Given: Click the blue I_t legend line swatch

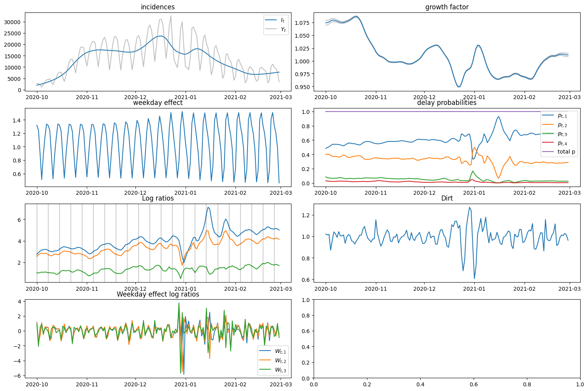Looking at the screenshot, I should pyautogui.click(x=271, y=20).
